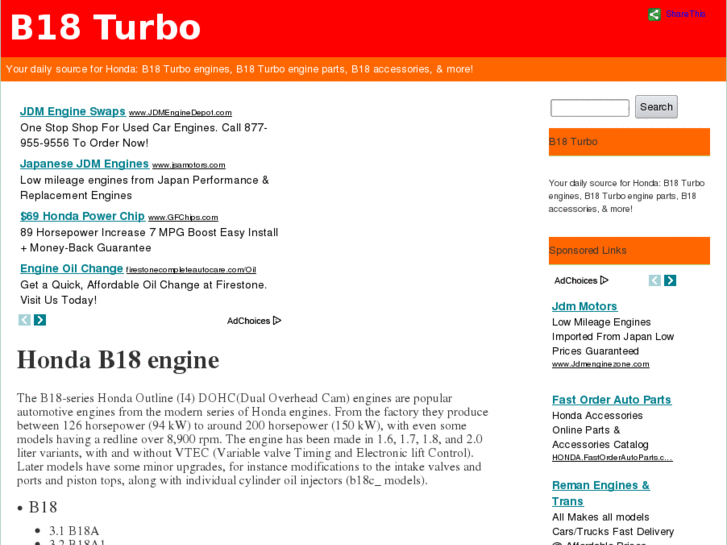Click next arrow under main ad block

pos(40,320)
